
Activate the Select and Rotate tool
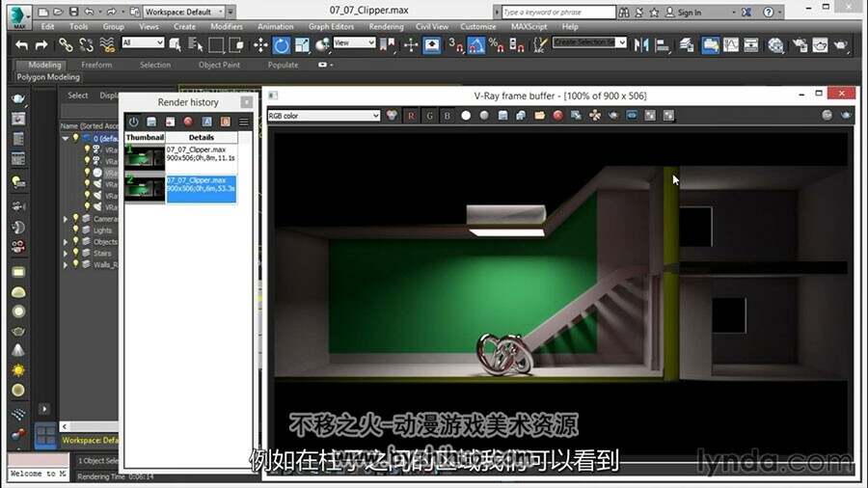[x=282, y=44]
